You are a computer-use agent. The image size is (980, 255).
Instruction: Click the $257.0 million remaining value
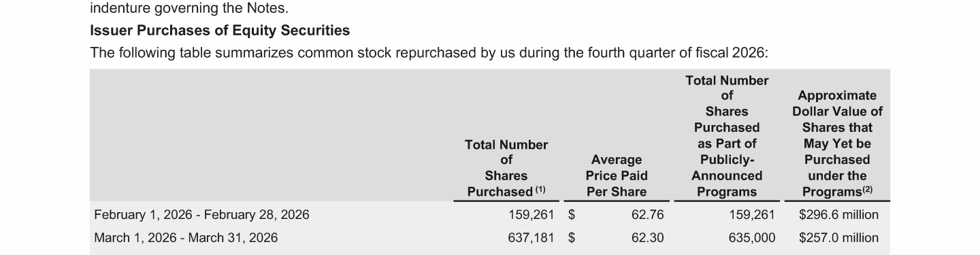[839, 238]
